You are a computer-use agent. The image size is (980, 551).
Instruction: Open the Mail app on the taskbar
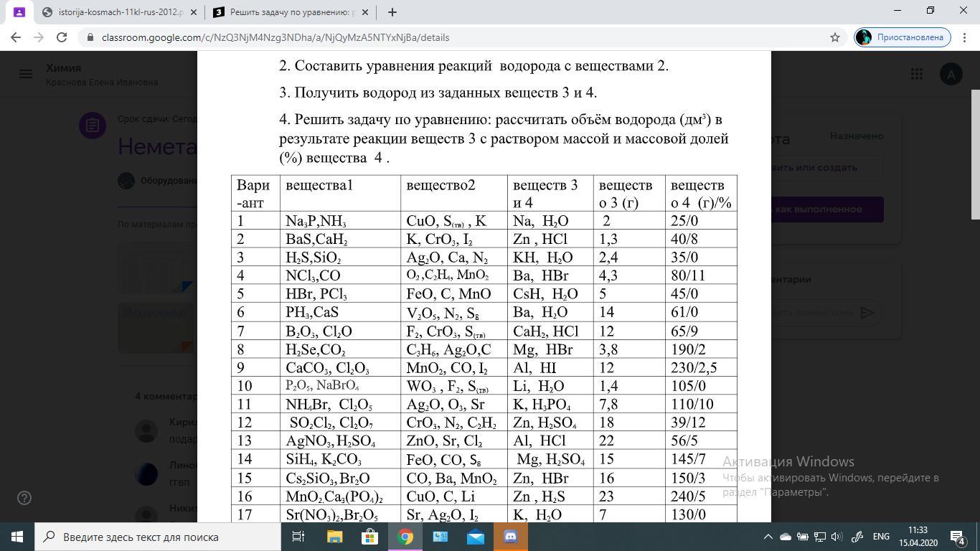pyautogui.click(x=475, y=537)
